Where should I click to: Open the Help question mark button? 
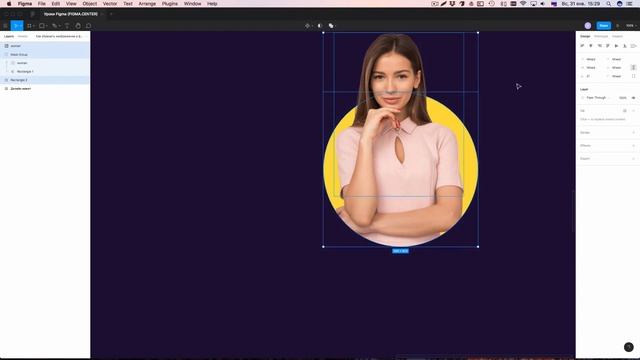tap(629, 347)
